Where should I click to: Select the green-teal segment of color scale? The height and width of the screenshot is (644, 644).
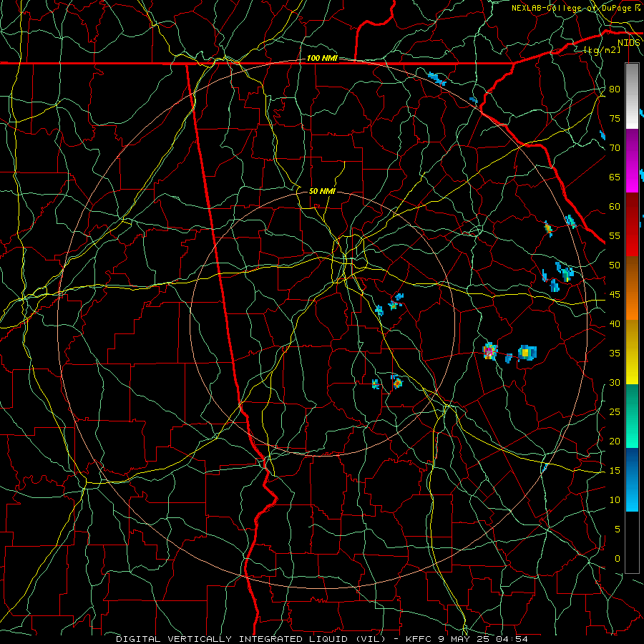632,416
